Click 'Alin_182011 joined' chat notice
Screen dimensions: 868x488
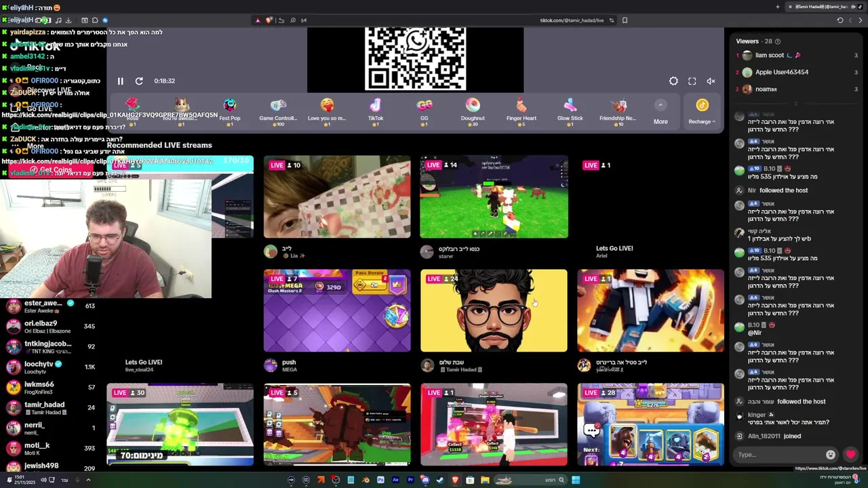pyautogui.click(x=774, y=436)
